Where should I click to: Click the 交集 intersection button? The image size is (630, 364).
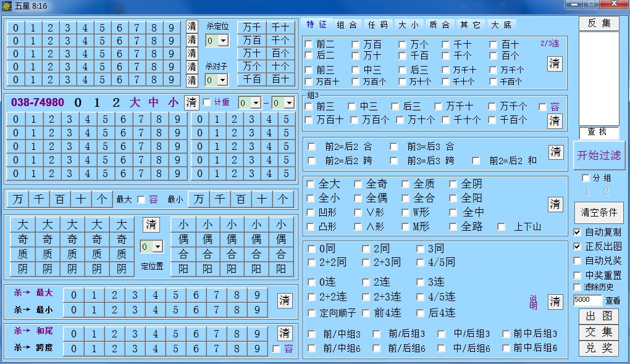tap(597, 333)
